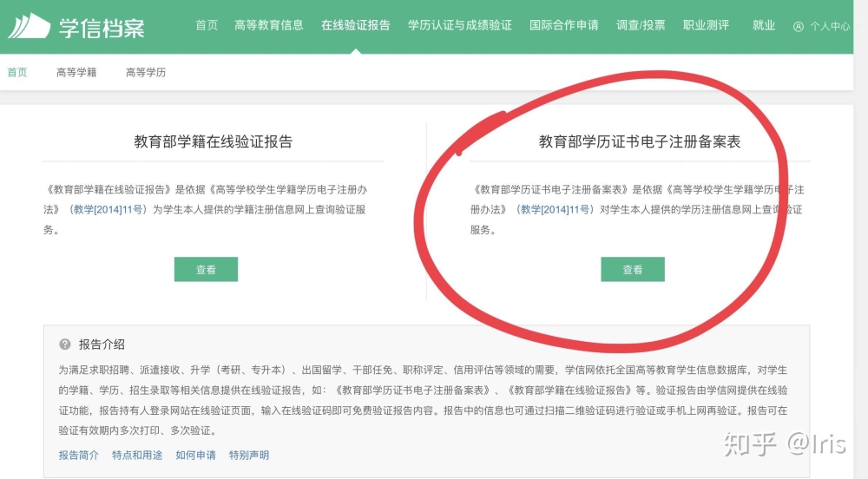Open 高等教育信息 menu

coord(268,25)
